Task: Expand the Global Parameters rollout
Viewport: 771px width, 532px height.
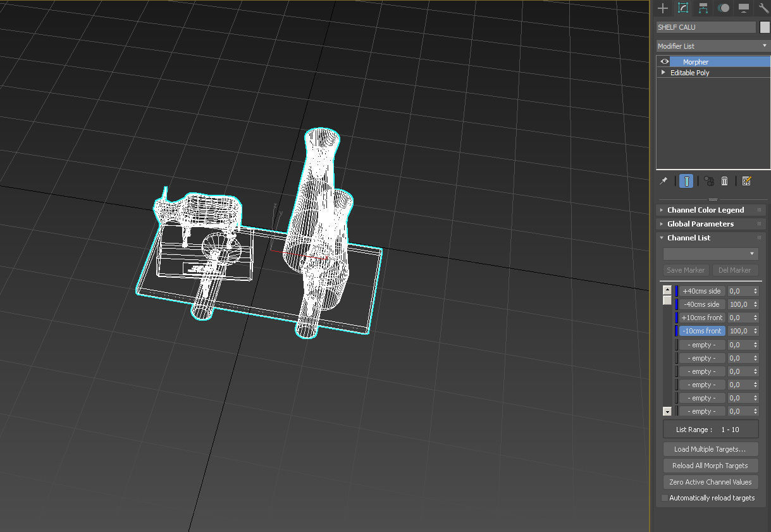Action: pyautogui.click(x=711, y=224)
